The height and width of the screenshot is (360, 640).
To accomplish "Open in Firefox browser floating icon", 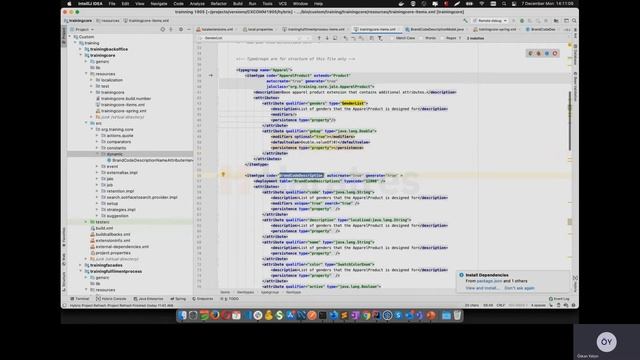I will tap(539, 53).
